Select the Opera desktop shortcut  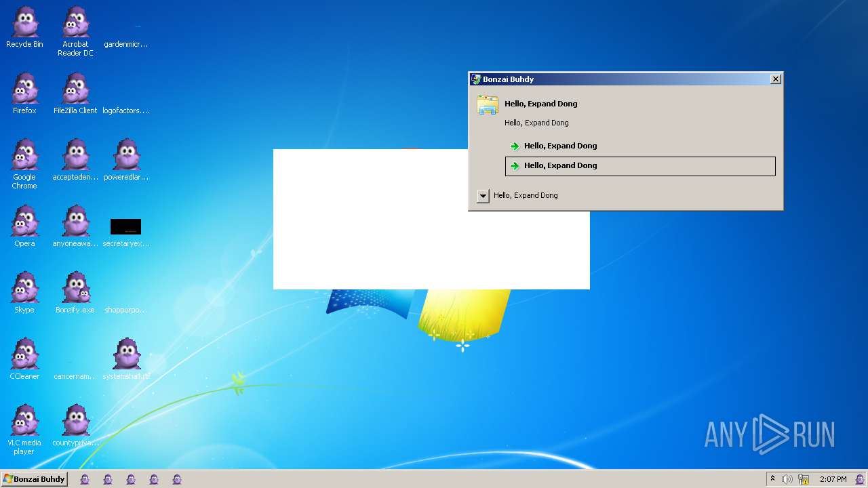pos(24,226)
